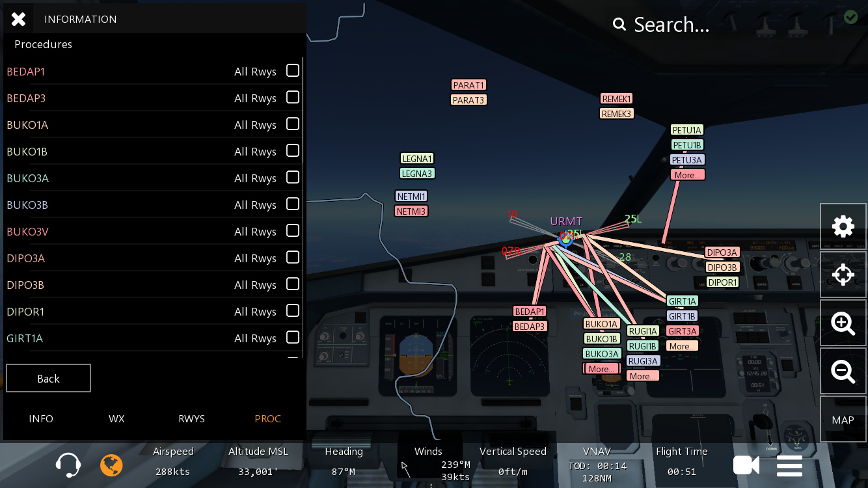Open the ATC headset icon
868x488 pixels.
click(x=68, y=465)
